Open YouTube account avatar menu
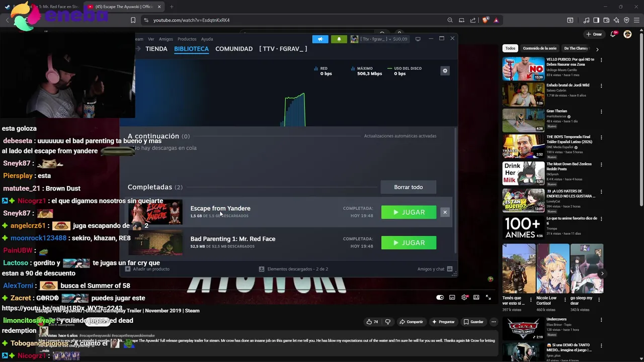644x362 pixels. (627, 34)
